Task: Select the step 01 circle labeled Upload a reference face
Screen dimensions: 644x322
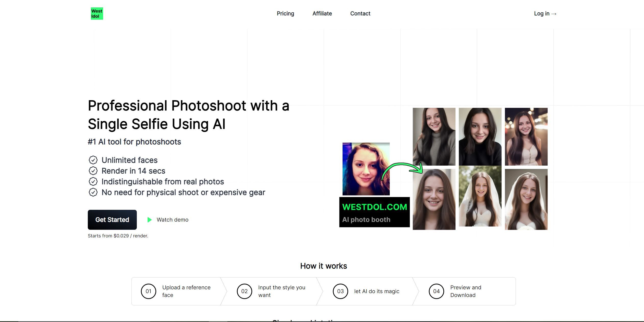Action: (148, 291)
